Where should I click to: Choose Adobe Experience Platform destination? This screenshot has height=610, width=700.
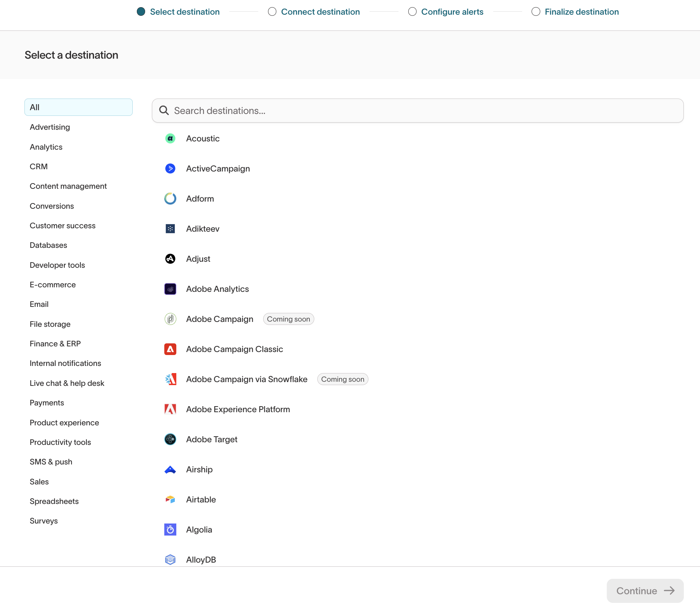238,409
